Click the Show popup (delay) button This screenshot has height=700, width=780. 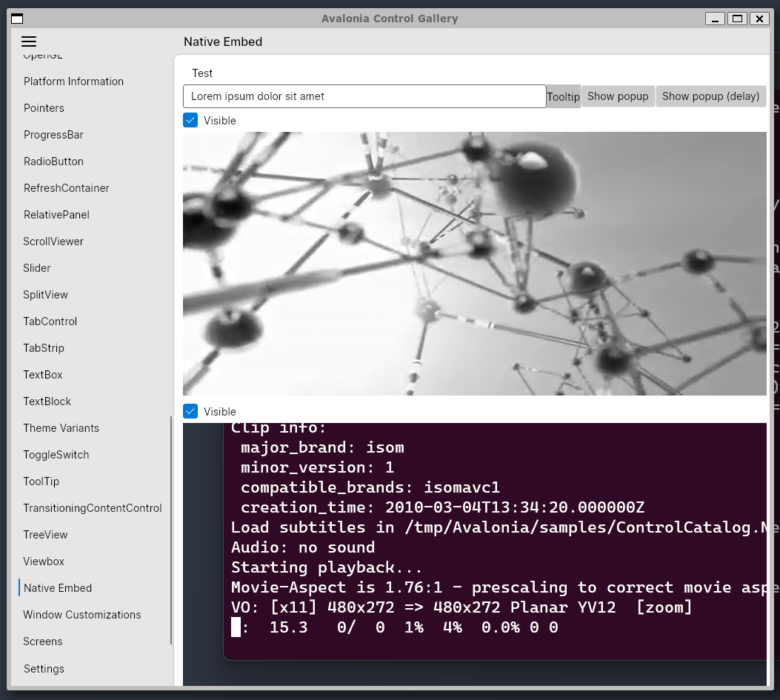click(710, 96)
